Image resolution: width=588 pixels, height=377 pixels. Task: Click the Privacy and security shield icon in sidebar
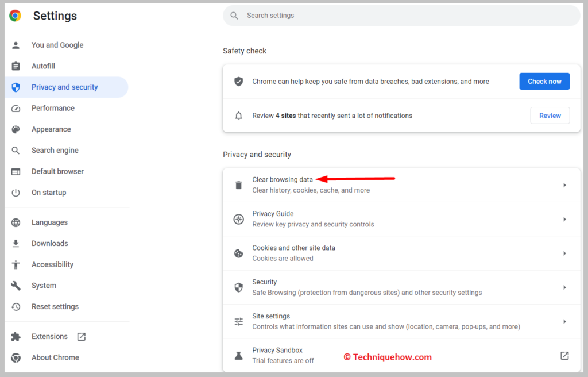click(16, 87)
